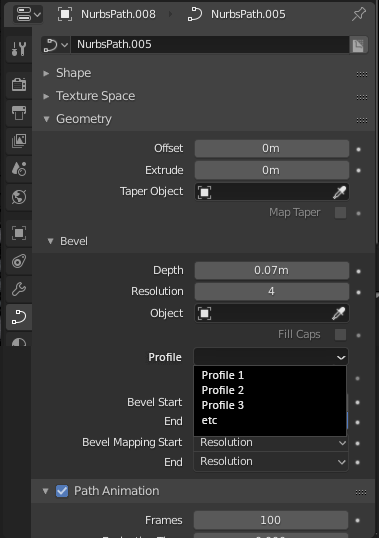Open the editor type menu

coord(28,14)
